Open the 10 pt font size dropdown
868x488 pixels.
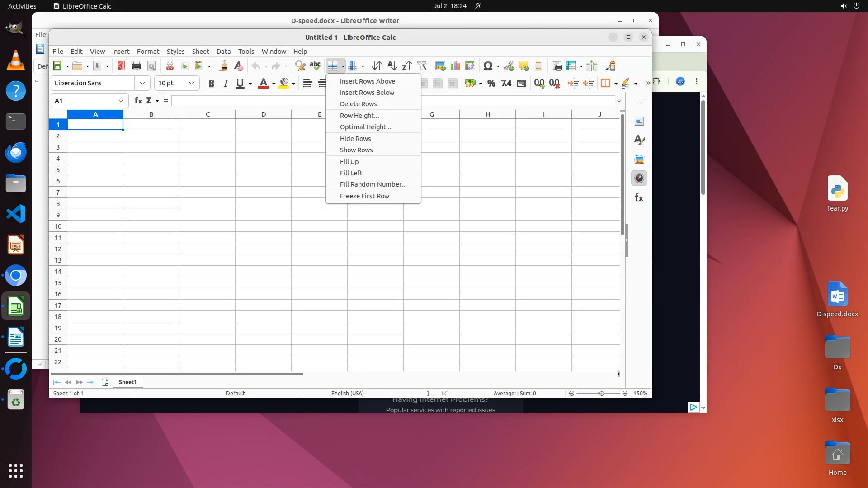(192, 83)
